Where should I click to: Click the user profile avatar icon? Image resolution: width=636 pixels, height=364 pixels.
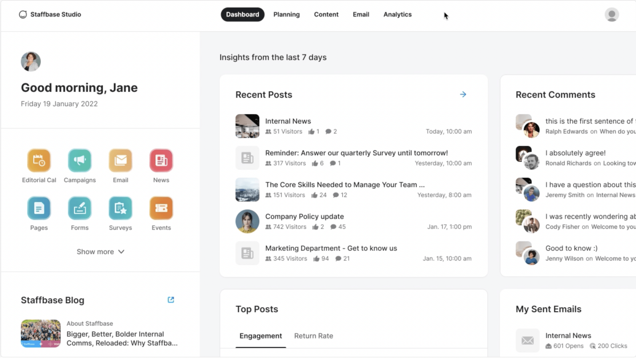pyautogui.click(x=611, y=15)
